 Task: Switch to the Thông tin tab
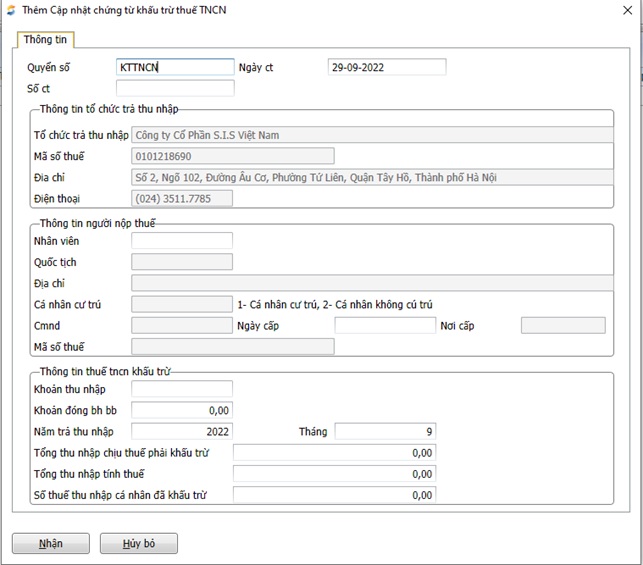[x=45, y=40]
